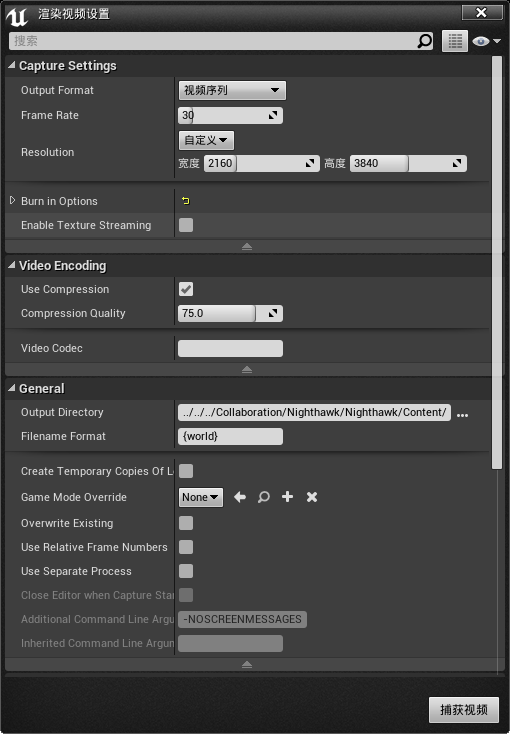510x734 pixels.
Task: Click the Frame Rate spin arrow
Action: (273, 115)
